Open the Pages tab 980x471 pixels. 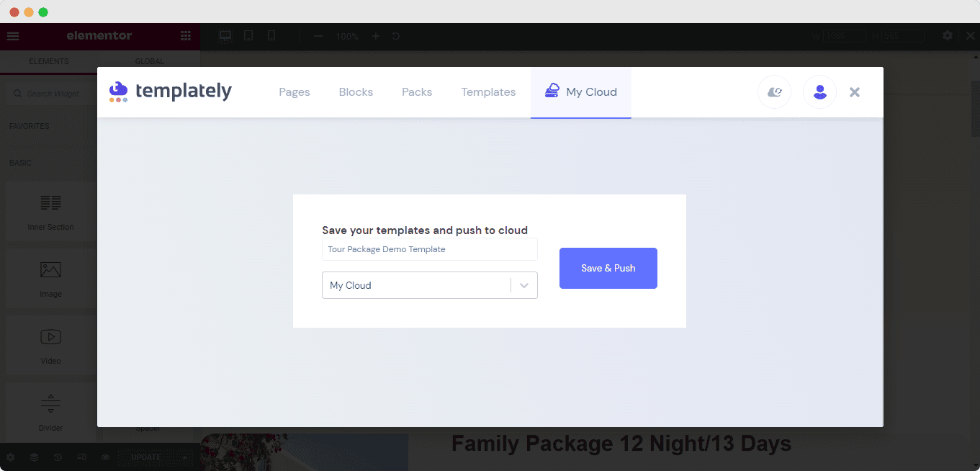tap(295, 92)
